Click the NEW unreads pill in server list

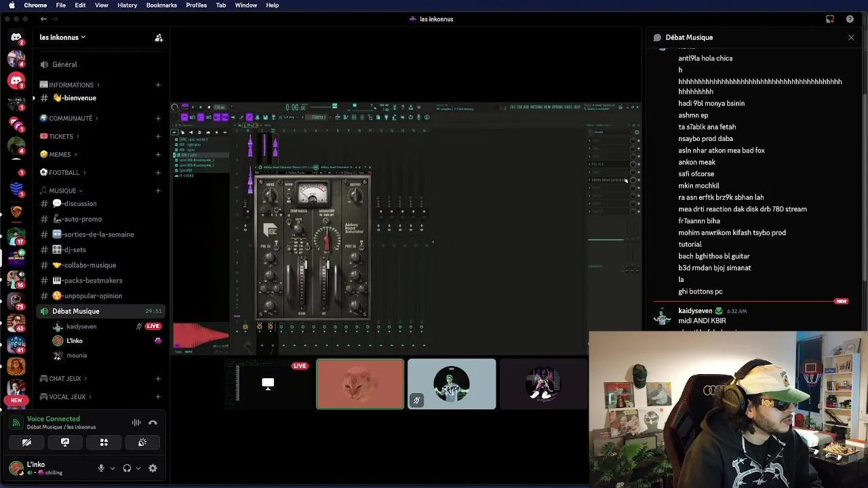point(16,400)
